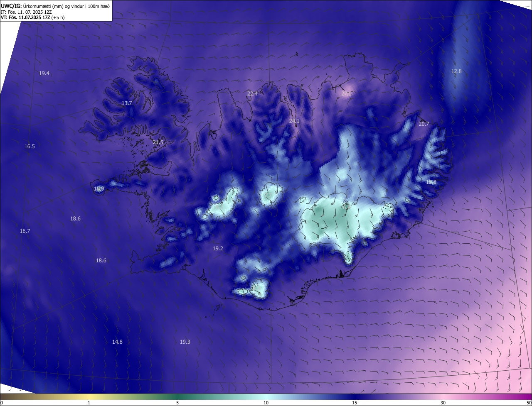Click the faint 27.1 value in the north
This screenshot has height=406, width=532.
pyautogui.click(x=346, y=94)
